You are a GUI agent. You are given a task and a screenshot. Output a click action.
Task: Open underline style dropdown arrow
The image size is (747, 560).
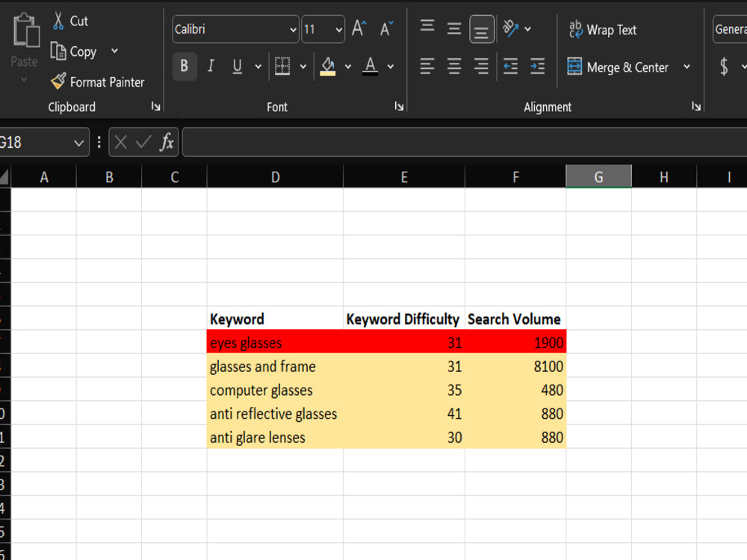point(258,66)
